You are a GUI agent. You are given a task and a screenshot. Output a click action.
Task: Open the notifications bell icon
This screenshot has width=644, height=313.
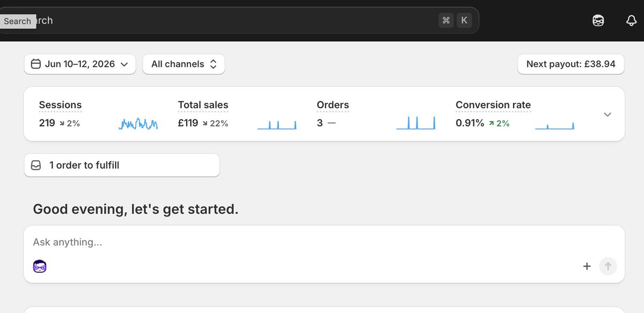click(631, 20)
